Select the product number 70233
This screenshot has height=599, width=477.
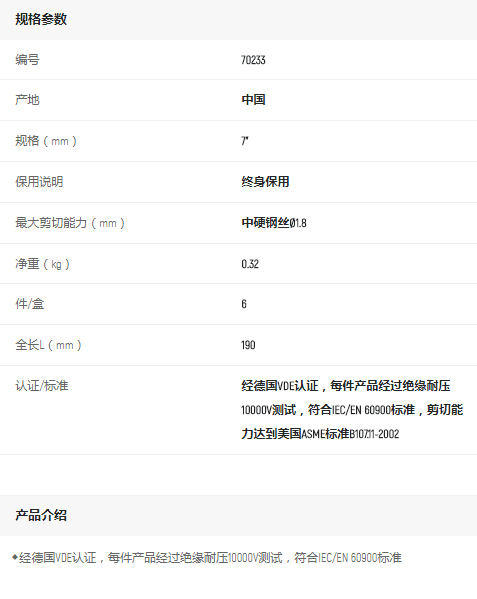(x=253, y=60)
